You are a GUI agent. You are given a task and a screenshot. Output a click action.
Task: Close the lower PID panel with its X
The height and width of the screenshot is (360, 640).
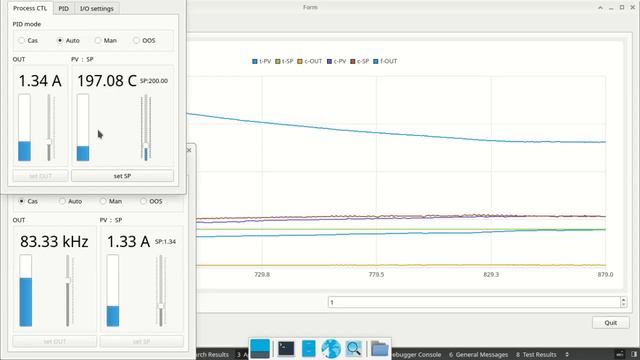point(189,150)
